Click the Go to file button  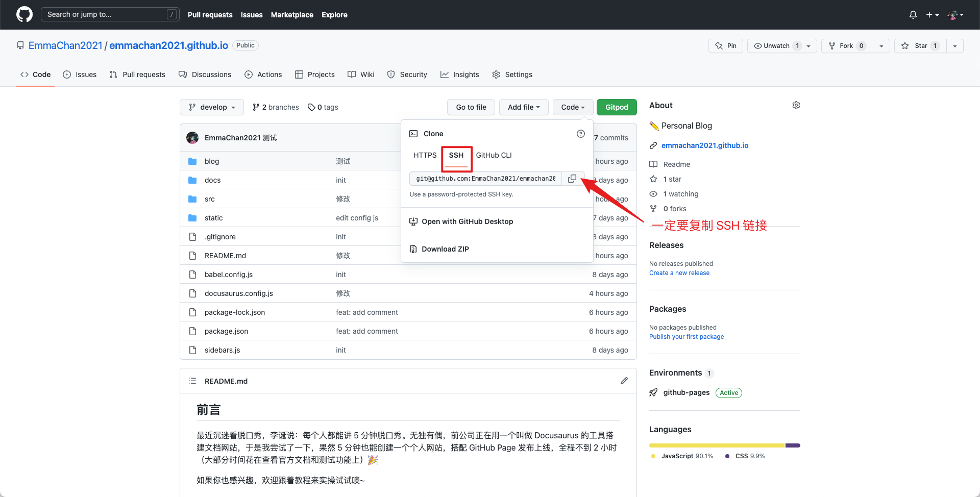471,107
